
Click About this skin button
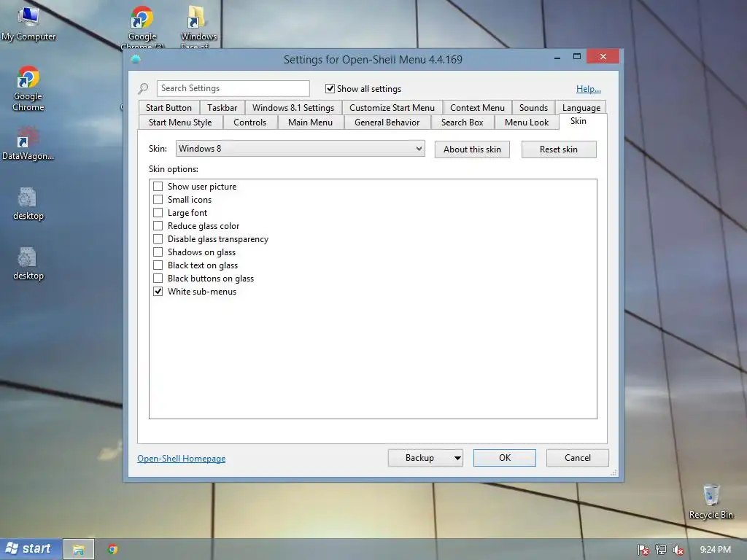tap(472, 149)
